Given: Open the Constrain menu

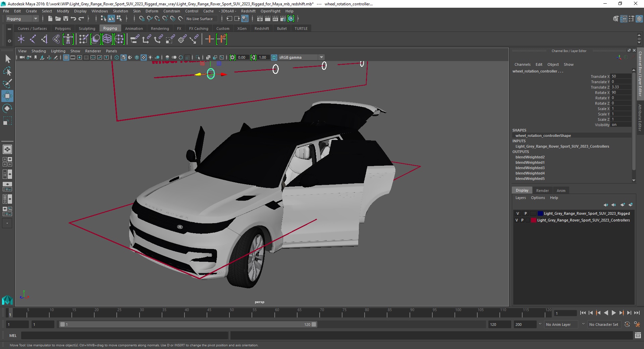Looking at the screenshot, I should click(x=172, y=11).
